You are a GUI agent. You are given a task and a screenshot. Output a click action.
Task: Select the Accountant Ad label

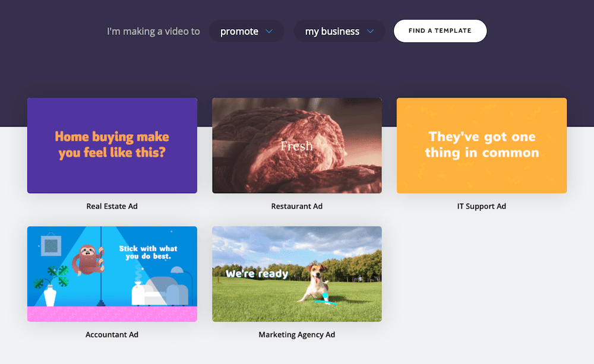pyautogui.click(x=112, y=334)
